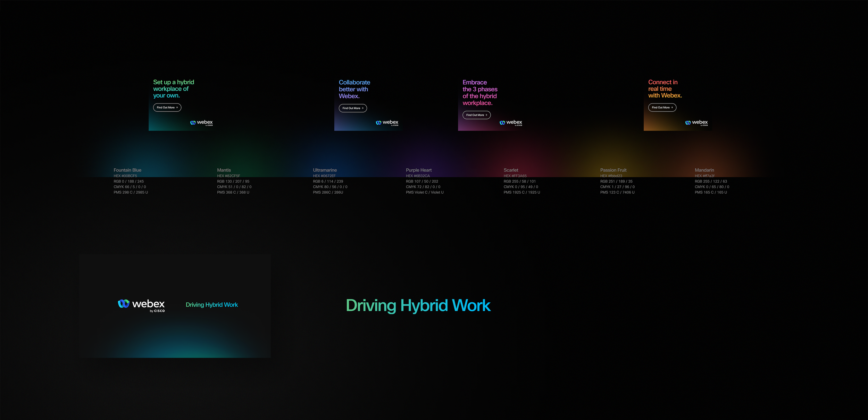Click large Webex by Cisco logo
This screenshot has width=868, height=420.
pyautogui.click(x=141, y=305)
